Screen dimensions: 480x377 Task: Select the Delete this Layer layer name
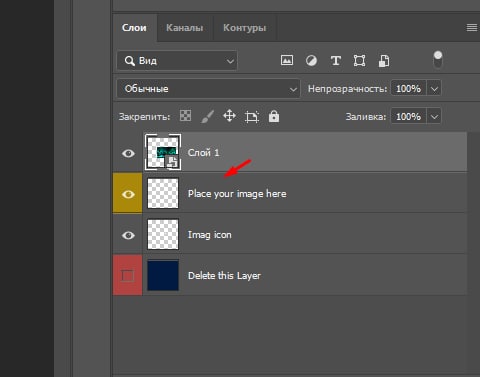click(x=224, y=276)
